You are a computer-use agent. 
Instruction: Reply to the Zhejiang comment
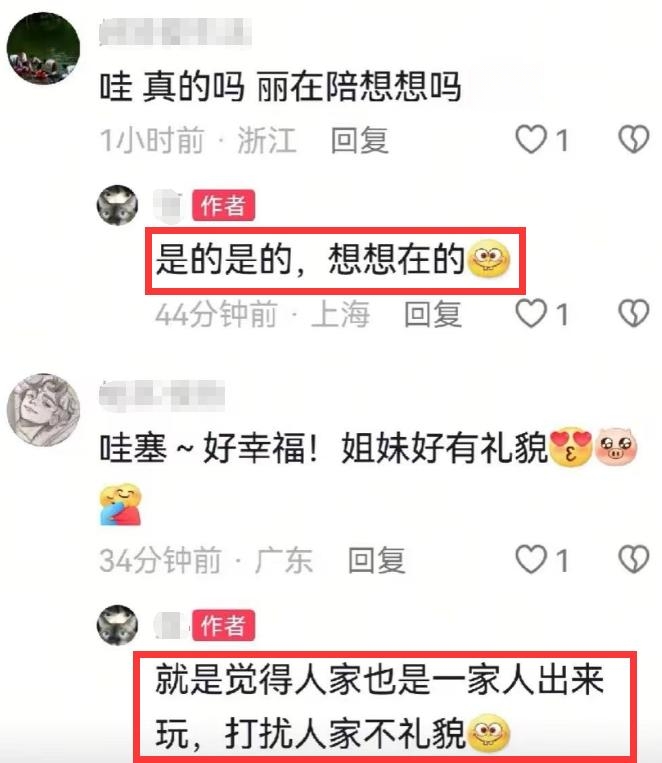(x=360, y=140)
